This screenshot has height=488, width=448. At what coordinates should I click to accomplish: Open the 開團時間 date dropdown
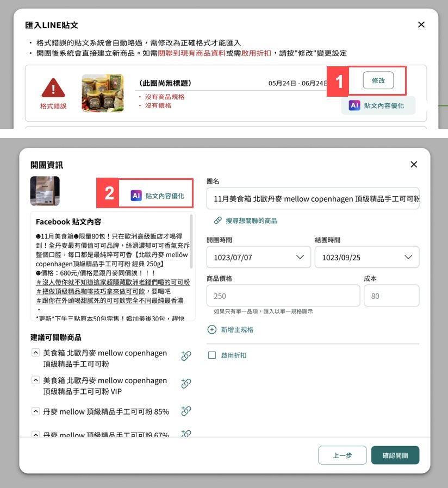click(259, 257)
